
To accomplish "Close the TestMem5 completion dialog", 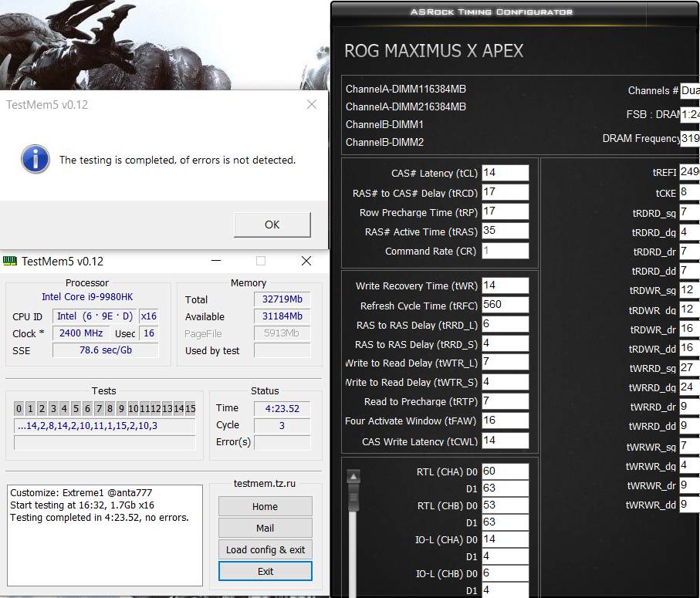I will click(x=312, y=104).
